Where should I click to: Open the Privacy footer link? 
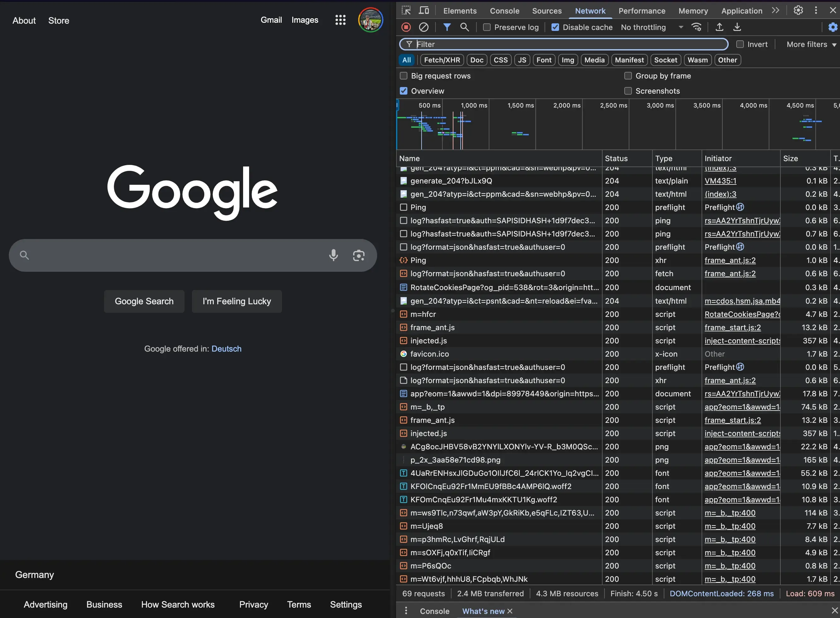tap(254, 604)
